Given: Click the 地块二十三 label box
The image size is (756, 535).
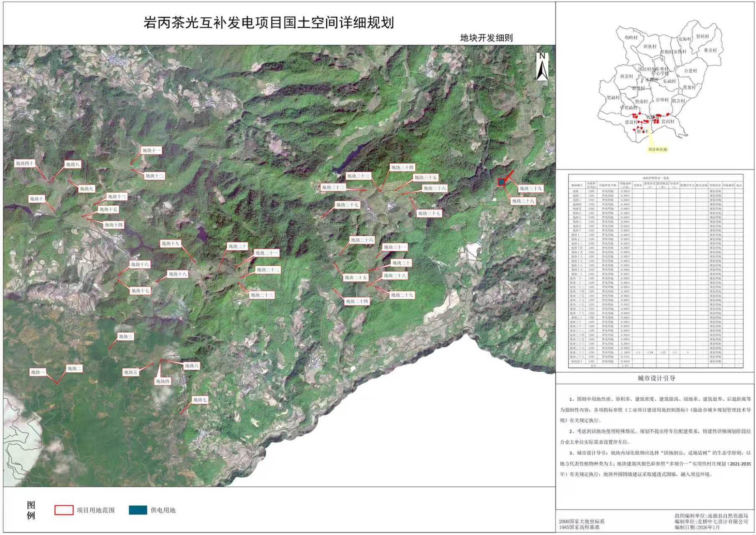Looking at the screenshot, I should click(x=262, y=295).
